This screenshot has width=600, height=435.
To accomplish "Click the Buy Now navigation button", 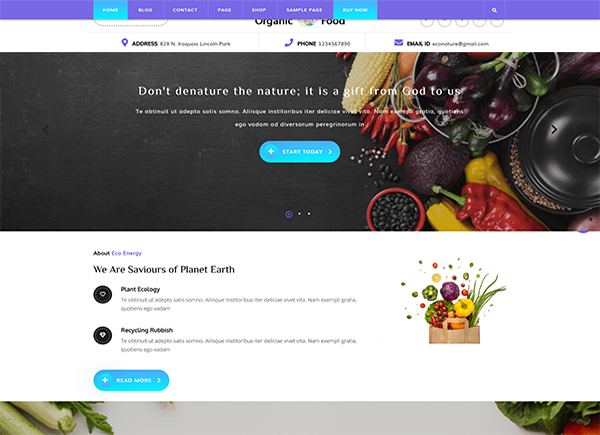I will click(355, 10).
